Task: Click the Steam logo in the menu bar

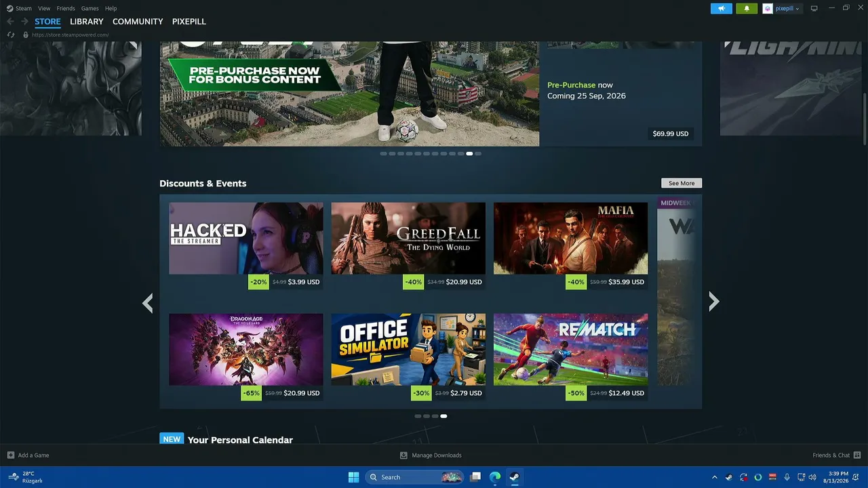Action: pyautogui.click(x=9, y=8)
